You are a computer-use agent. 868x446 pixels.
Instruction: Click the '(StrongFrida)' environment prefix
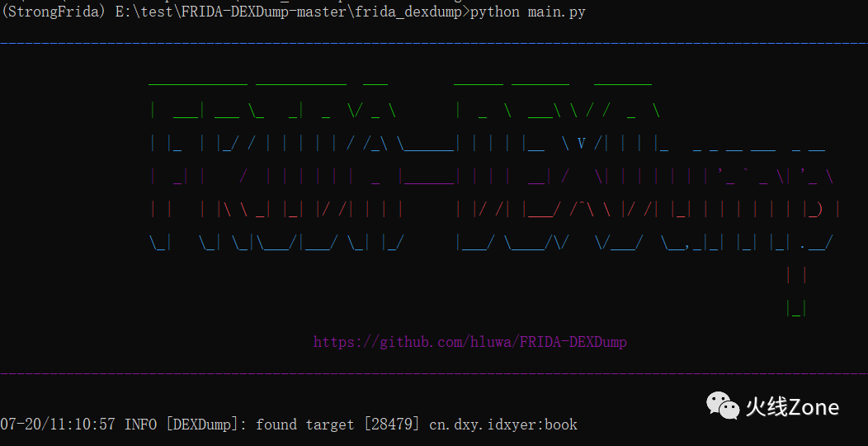pos(53,12)
